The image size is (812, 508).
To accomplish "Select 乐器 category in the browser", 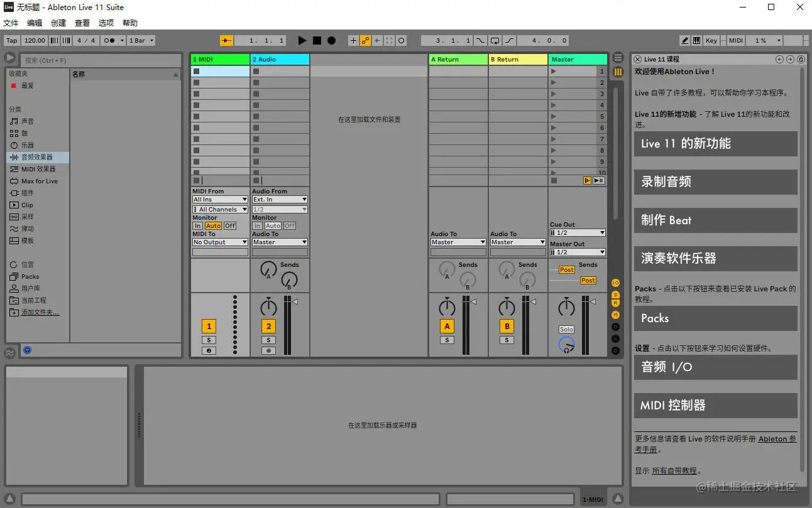I will click(37, 145).
